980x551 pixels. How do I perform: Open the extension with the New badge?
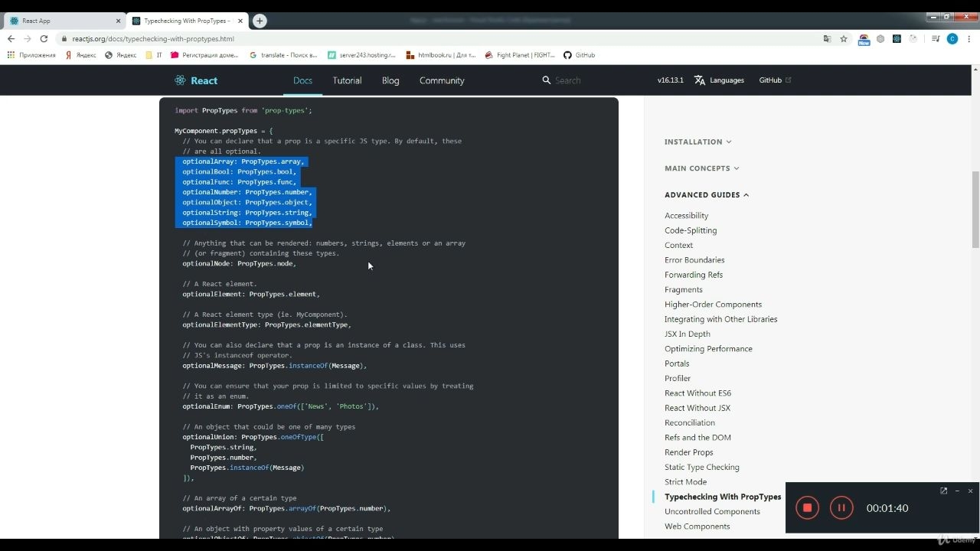coord(864,39)
